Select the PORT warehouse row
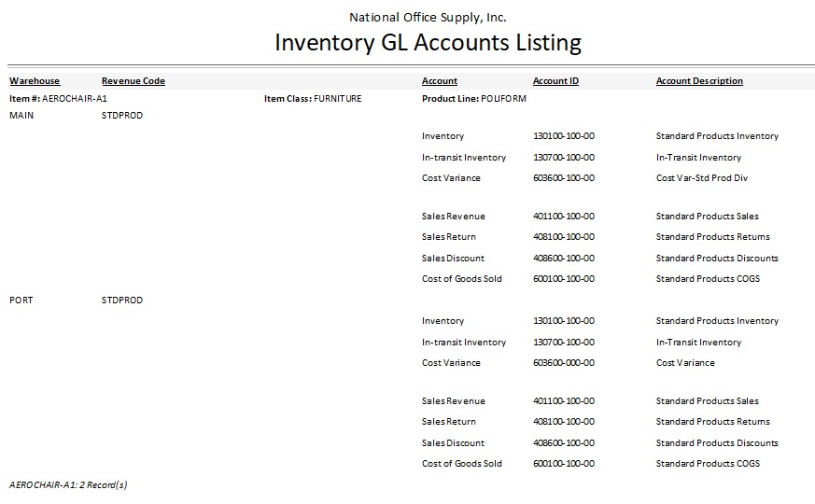The height and width of the screenshot is (504, 815). point(21,301)
